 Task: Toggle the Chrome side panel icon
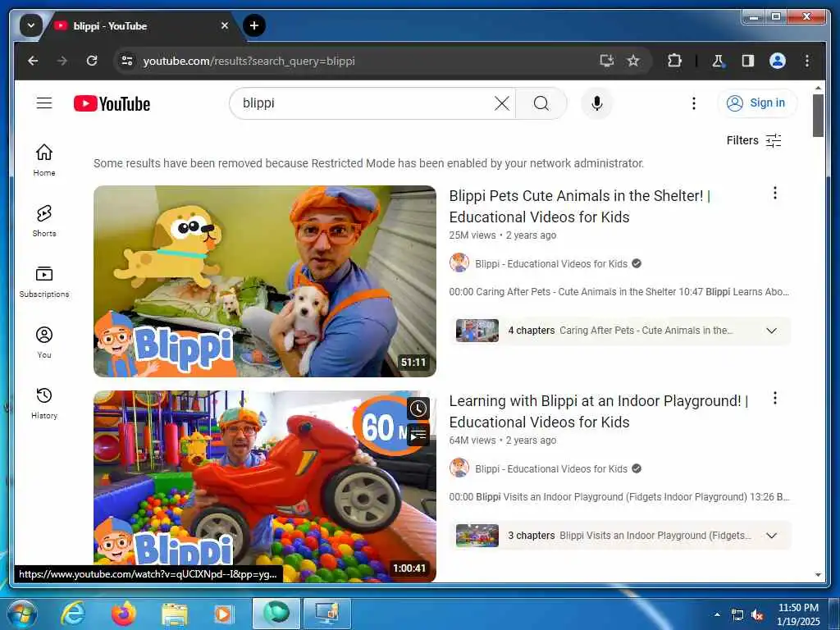pos(748,61)
